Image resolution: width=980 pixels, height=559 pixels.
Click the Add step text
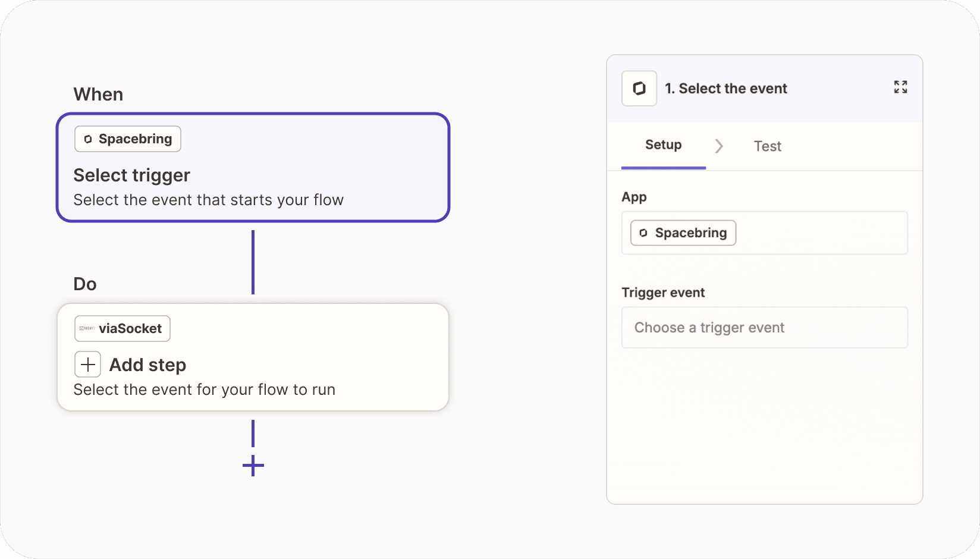click(x=147, y=365)
